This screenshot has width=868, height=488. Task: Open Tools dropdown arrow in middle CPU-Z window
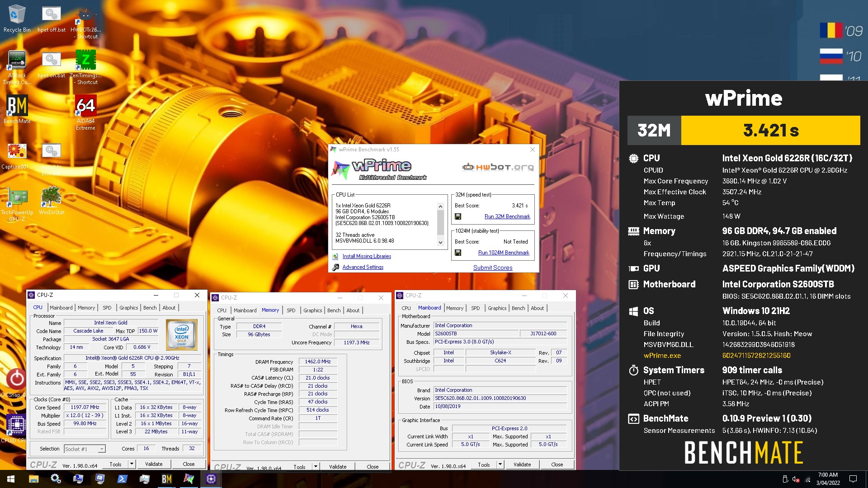coord(316,467)
